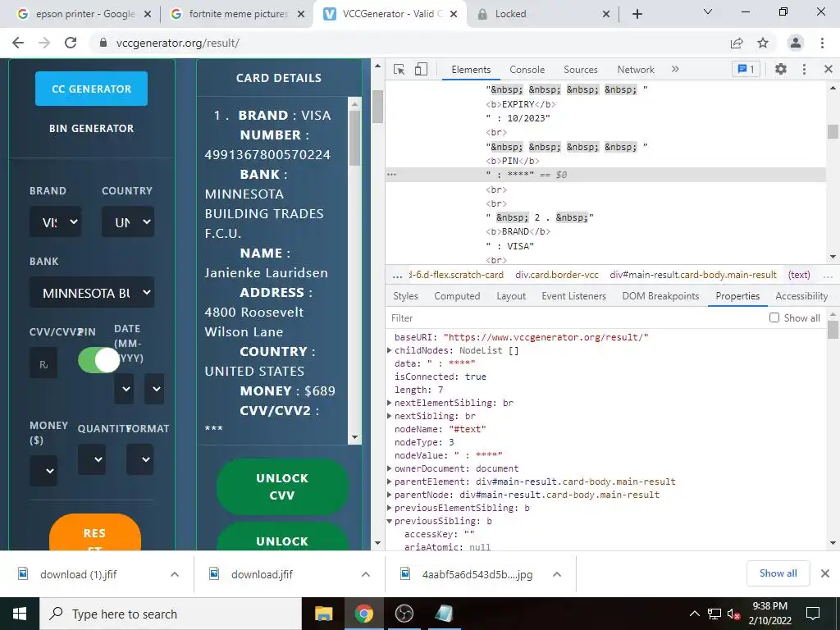Click the lock site info icon
Screen dimensions: 840x630
click(x=103, y=43)
